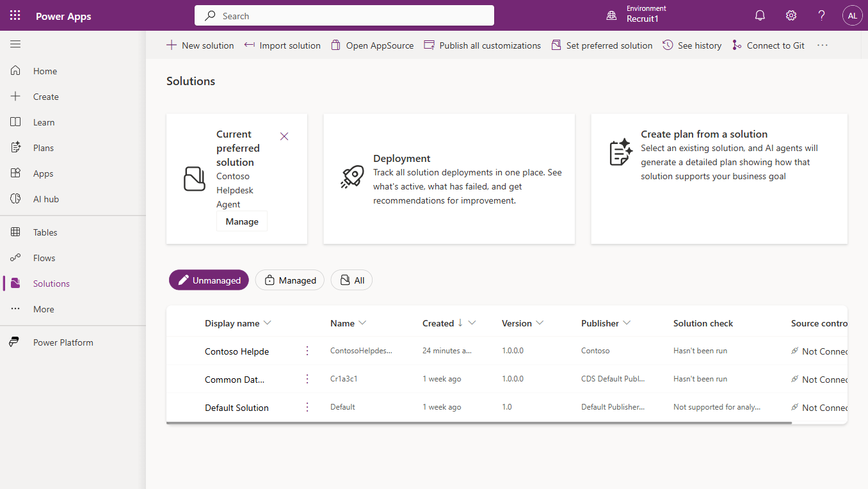This screenshot has height=489, width=868.
Task: Click the Power Platform icon in sidebar
Action: coord(14,342)
